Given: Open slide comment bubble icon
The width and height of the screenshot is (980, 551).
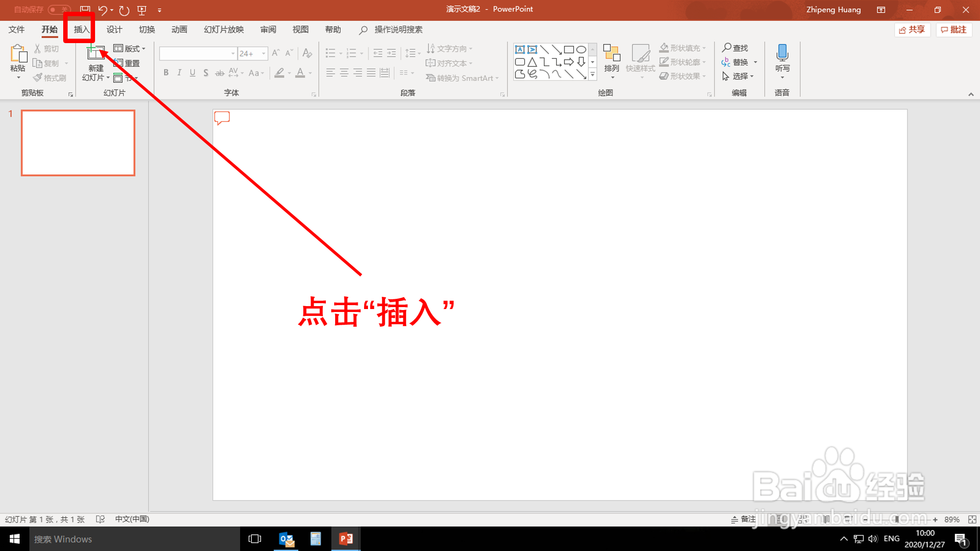Looking at the screenshot, I should [222, 118].
